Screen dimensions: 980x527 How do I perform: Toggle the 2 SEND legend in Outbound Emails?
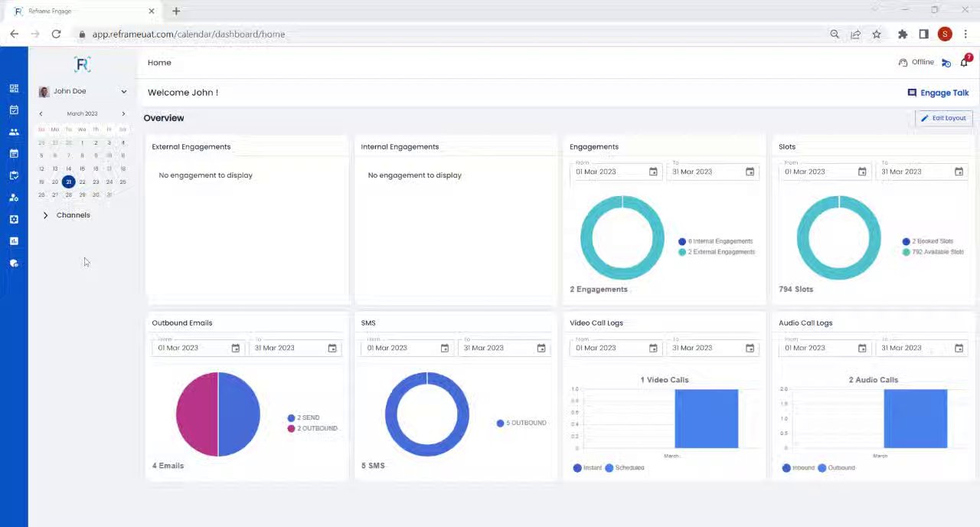(x=303, y=417)
